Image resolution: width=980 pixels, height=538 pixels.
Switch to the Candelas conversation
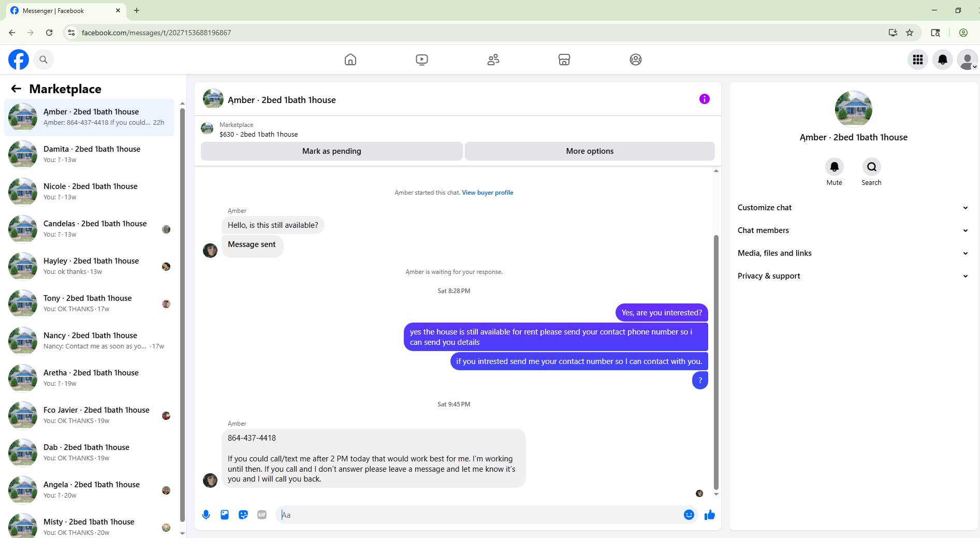pos(89,229)
